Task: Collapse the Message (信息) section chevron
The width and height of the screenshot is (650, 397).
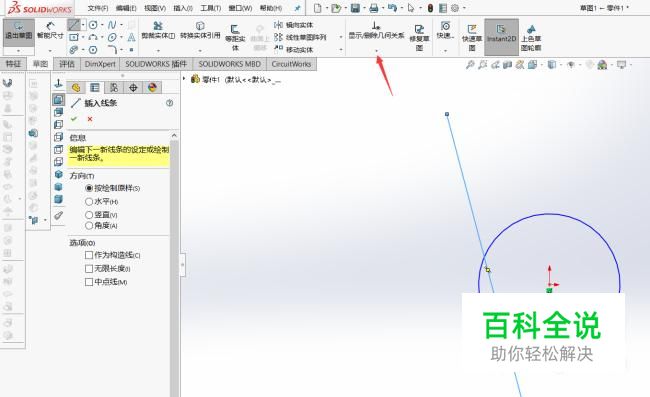Action: [174, 136]
